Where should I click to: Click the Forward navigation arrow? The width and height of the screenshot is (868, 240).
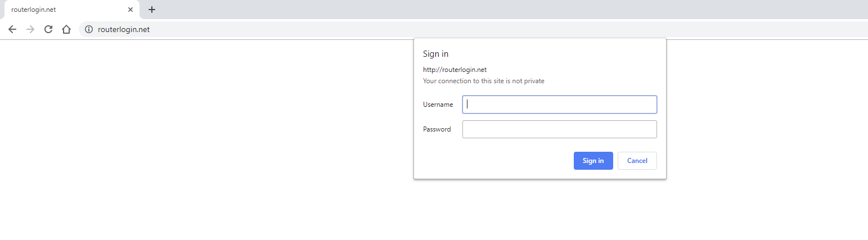pos(30,29)
